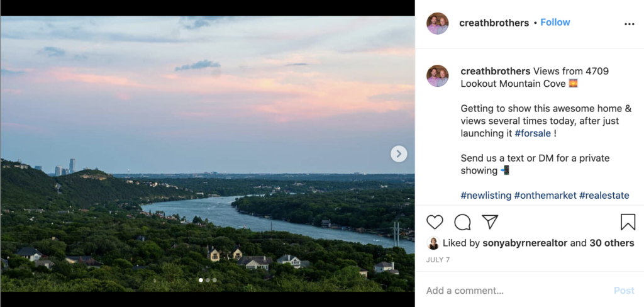Viewport: 644px width, 307px height.
Task: View sonyabyrnerealtor's profile
Action: point(525,243)
